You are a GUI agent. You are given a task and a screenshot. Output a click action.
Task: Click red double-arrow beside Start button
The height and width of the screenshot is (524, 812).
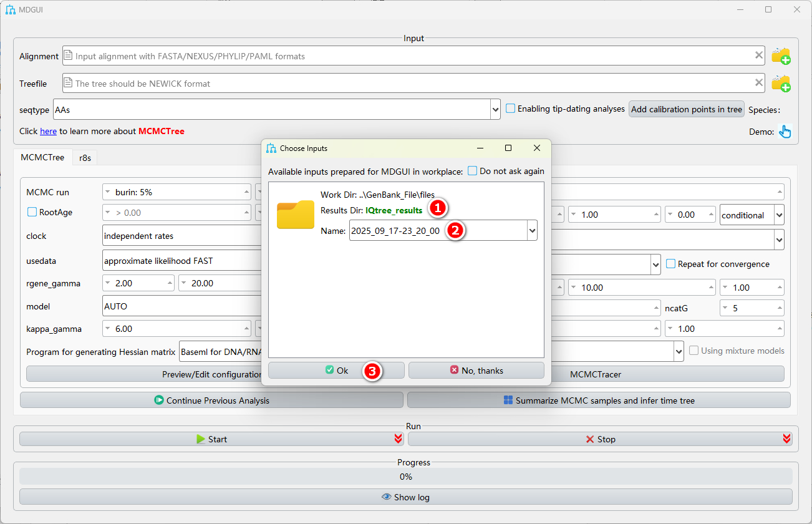coord(398,439)
